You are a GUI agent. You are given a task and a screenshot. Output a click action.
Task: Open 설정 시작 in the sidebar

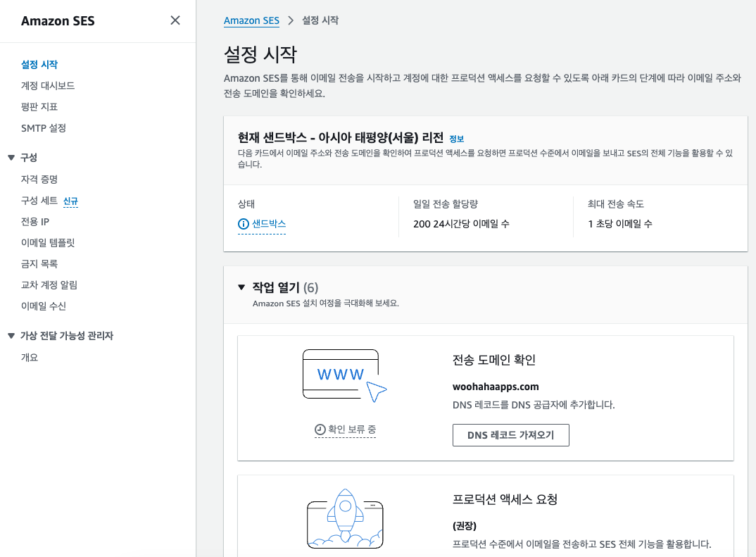click(x=39, y=65)
